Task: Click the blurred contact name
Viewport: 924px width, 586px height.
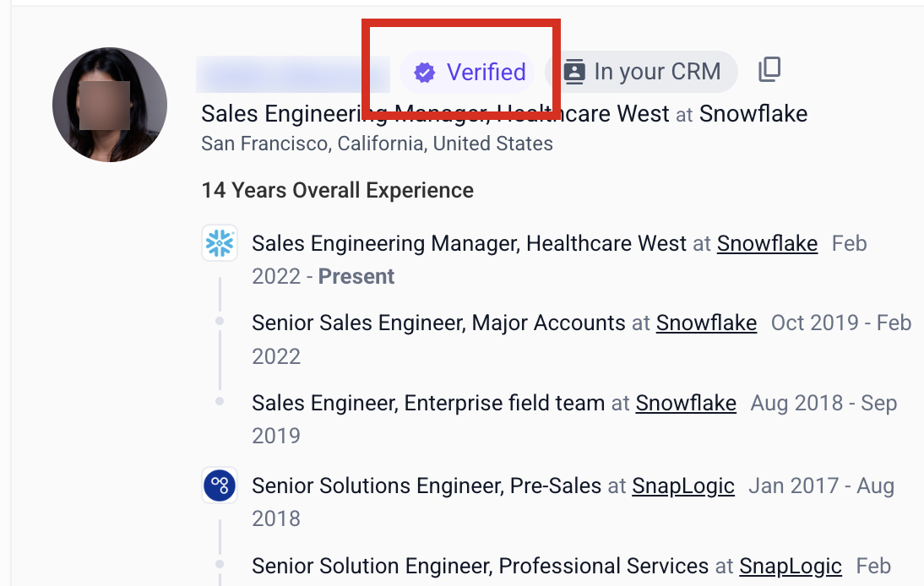Action: tap(292, 74)
